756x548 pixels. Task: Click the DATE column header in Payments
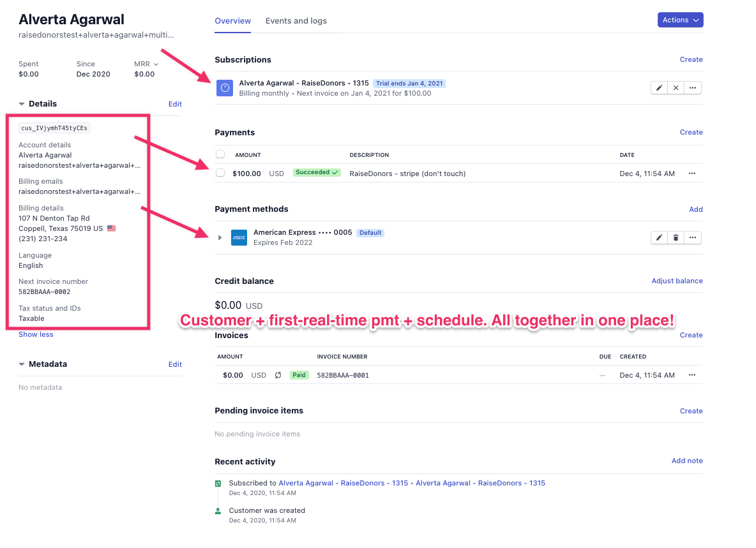627,155
